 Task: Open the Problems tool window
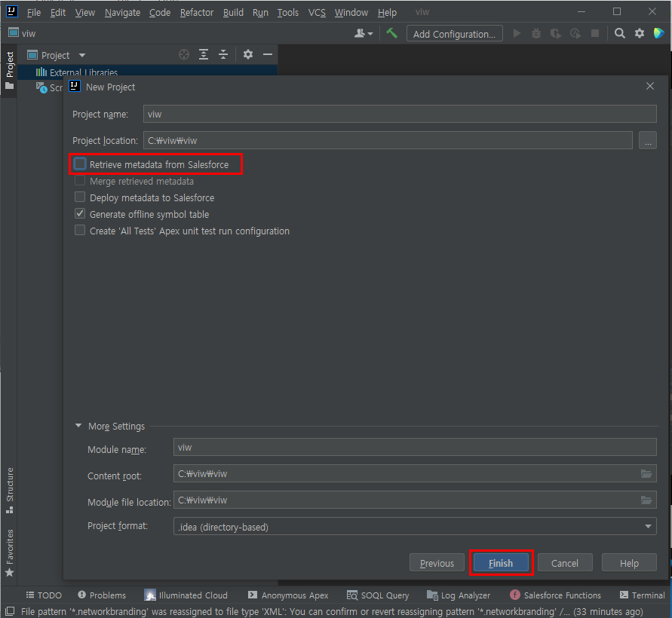(102, 595)
